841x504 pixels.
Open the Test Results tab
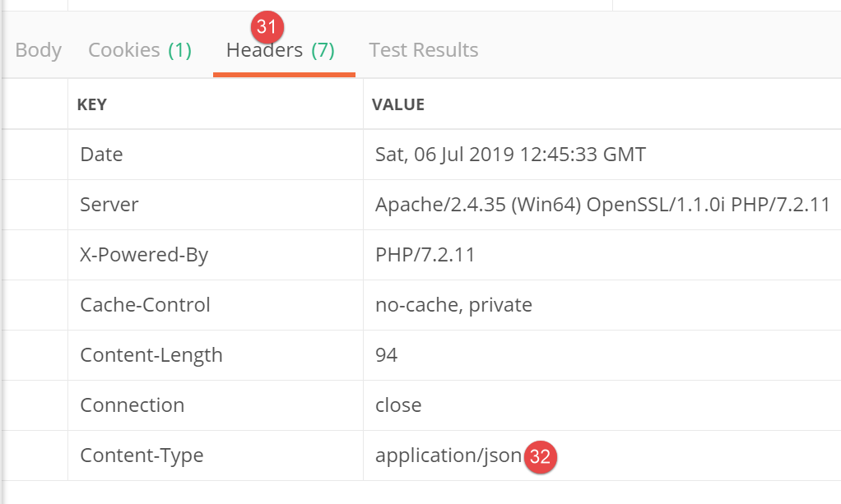click(x=423, y=50)
